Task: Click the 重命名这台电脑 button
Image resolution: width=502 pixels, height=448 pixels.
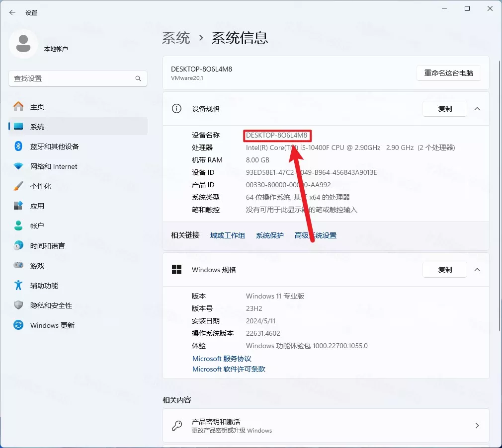Action: [x=448, y=73]
